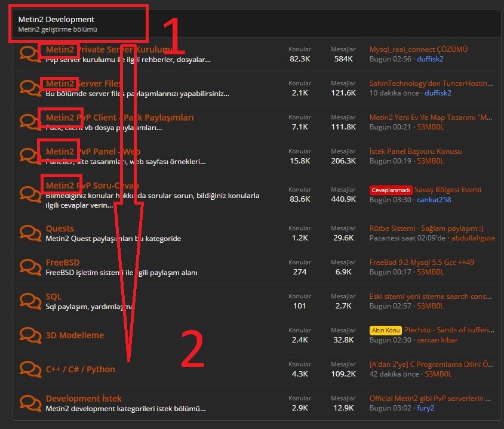Open the FreeBSD forum
The width and height of the screenshot is (504, 429).
click(63, 263)
